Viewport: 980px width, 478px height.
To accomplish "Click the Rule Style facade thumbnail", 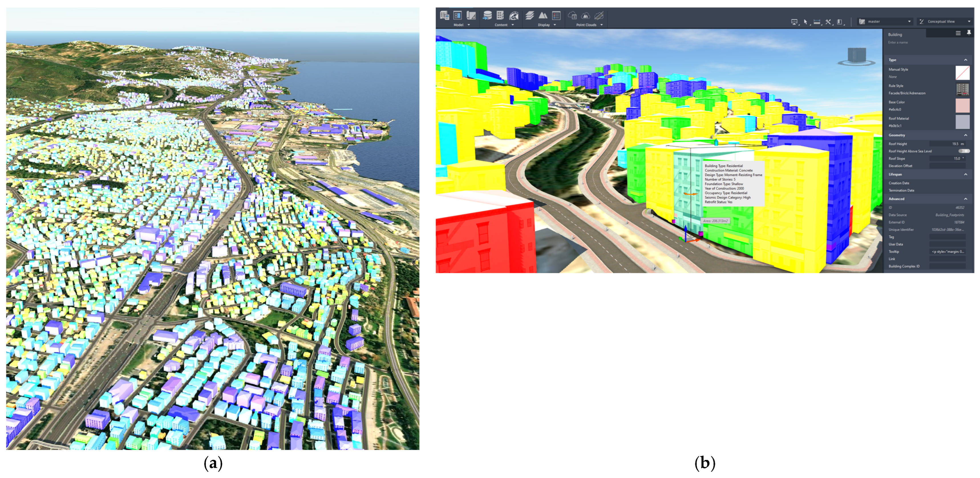I will pyautogui.click(x=963, y=89).
